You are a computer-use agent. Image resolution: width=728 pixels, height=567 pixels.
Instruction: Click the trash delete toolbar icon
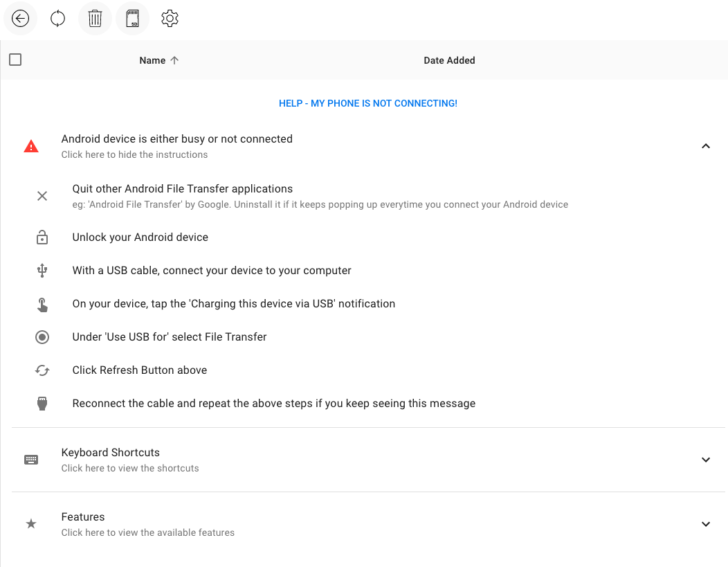pos(95,19)
